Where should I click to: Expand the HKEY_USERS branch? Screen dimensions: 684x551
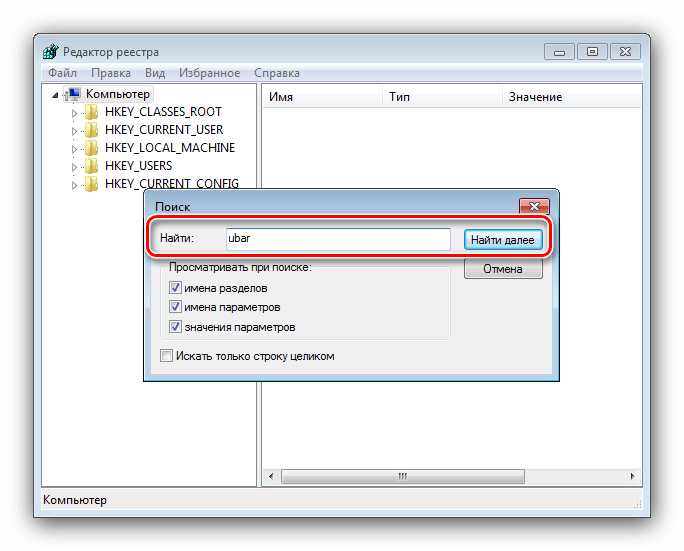[74, 167]
